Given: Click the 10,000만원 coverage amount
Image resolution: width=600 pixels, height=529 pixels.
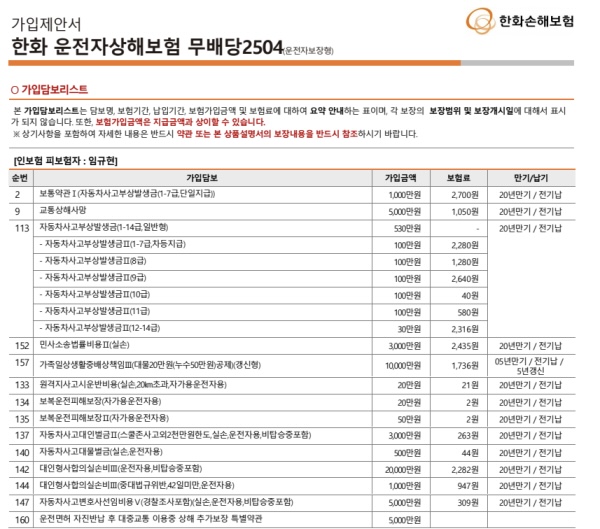Looking at the screenshot, I should [x=403, y=366].
